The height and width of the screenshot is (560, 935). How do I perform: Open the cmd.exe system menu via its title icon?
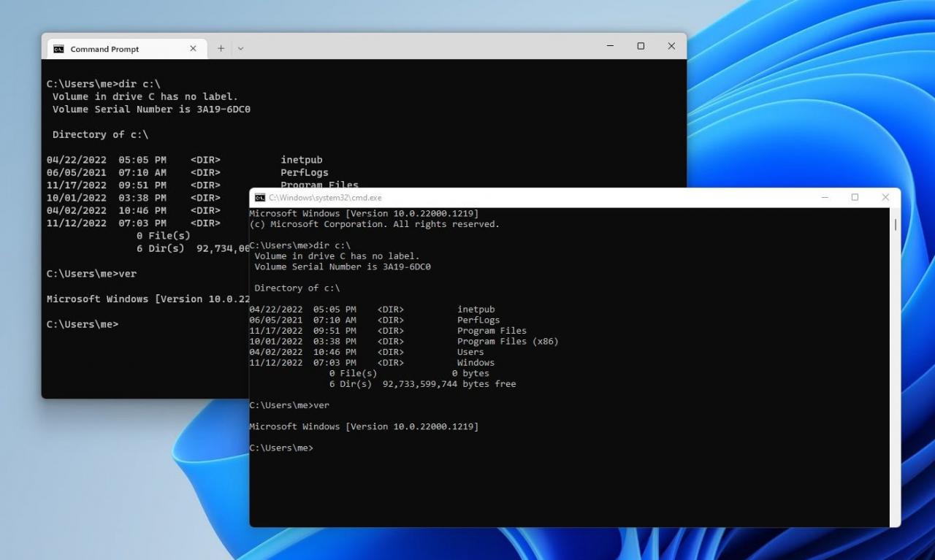click(x=260, y=197)
